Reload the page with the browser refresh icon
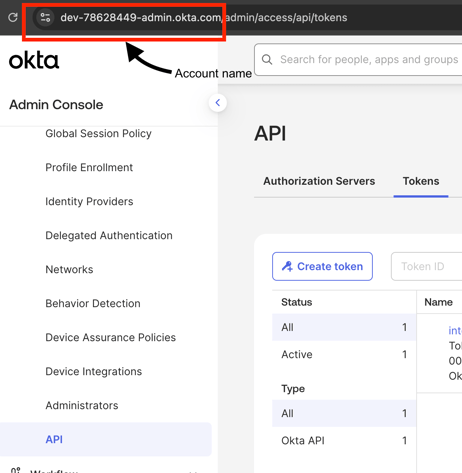This screenshot has height=473, width=462. pyautogui.click(x=13, y=17)
